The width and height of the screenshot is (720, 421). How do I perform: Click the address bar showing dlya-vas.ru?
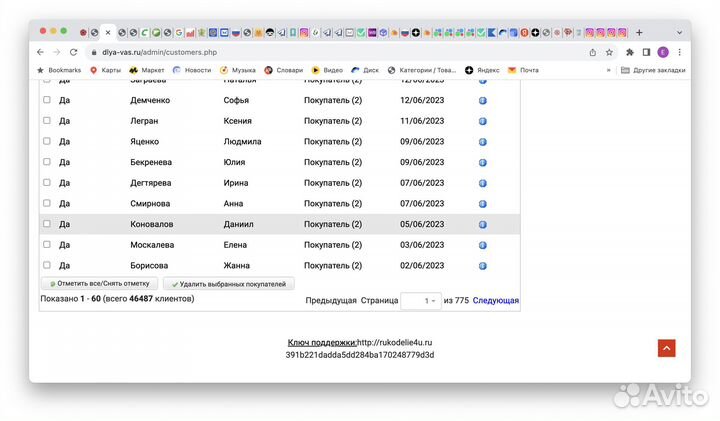300,52
